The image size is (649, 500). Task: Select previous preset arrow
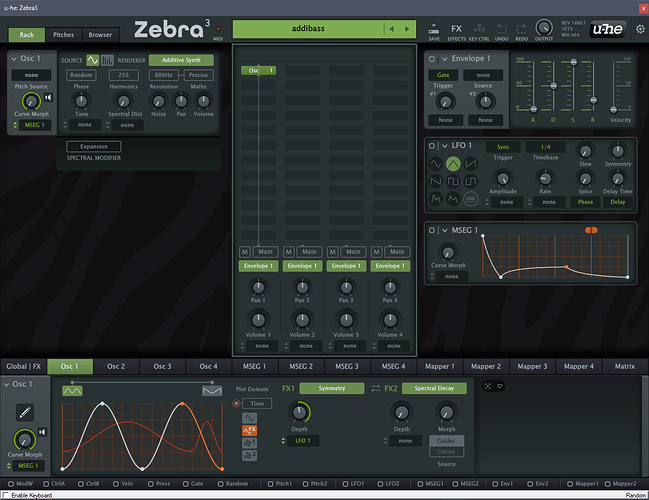click(392, 29)
